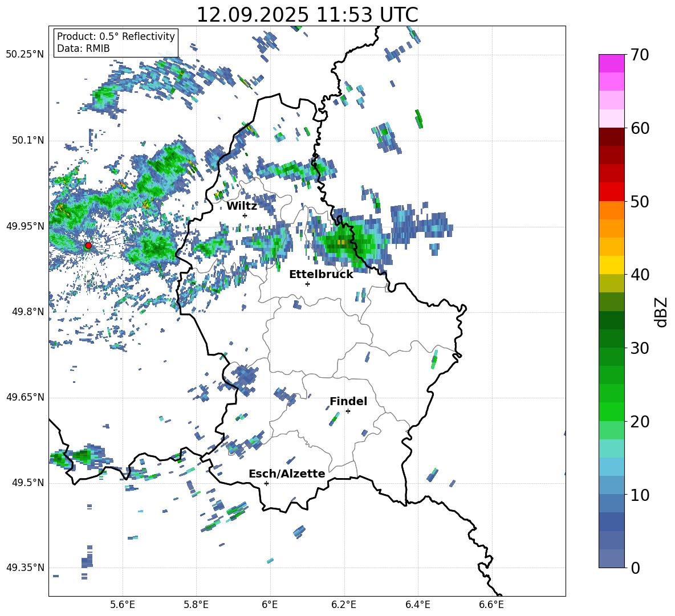The height and width of the screenshot is (616, 675).
Task: Click the Findel cross marker
Action: (348, 411)
